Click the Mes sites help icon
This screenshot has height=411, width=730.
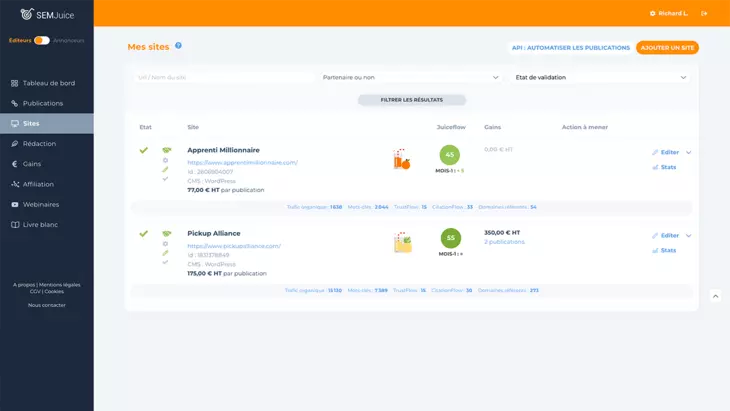178,46
